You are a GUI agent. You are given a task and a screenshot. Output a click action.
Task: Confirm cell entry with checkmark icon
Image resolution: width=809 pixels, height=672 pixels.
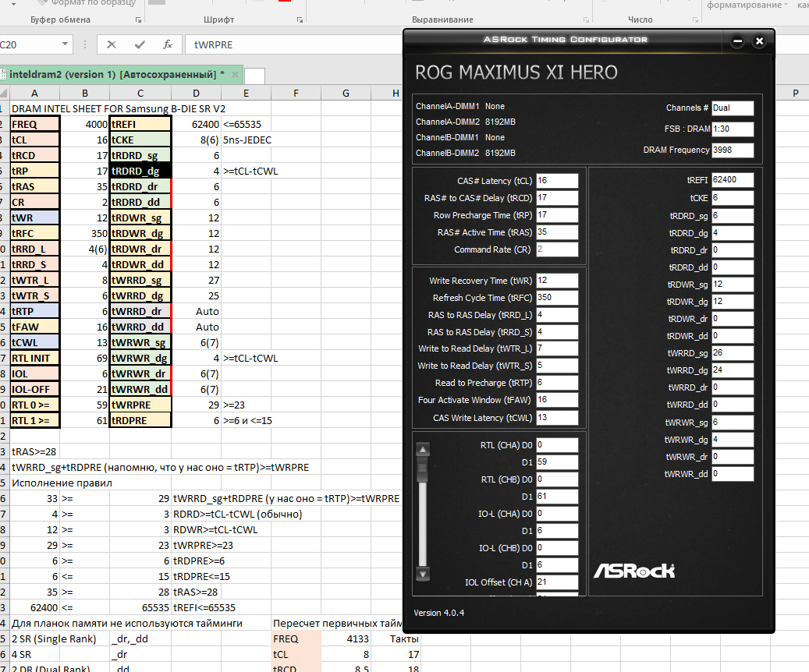140,45
